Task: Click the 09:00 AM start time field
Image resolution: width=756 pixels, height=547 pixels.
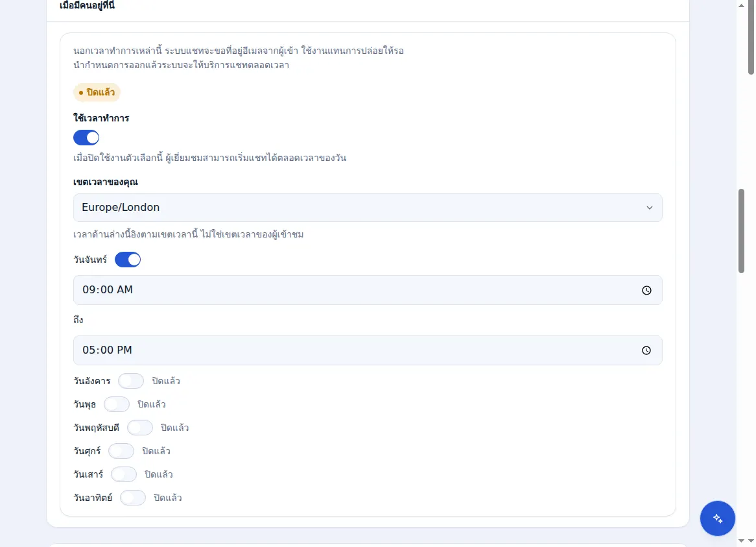Action: pyautogui.click(x=368, y=290)
